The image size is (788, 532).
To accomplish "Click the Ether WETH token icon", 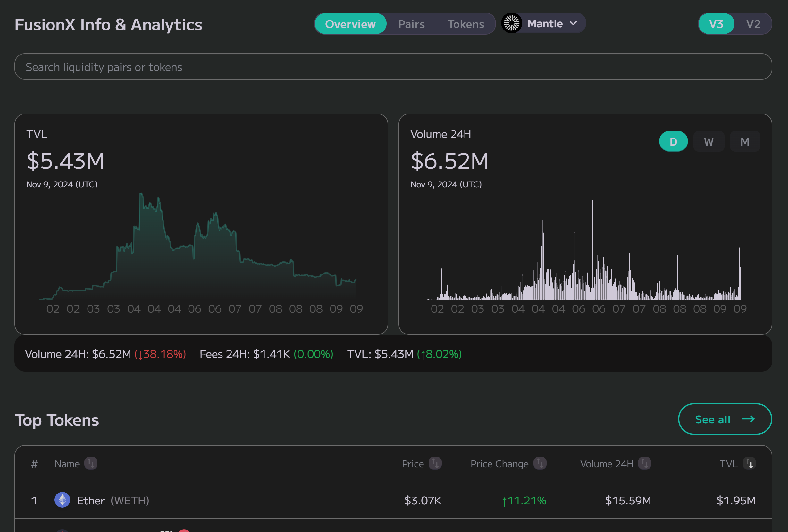I will pyautogui.click(x=63, y=500).
